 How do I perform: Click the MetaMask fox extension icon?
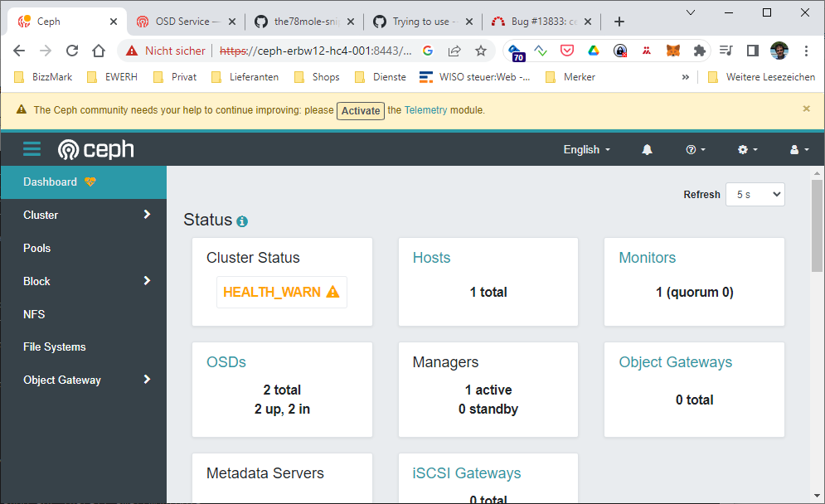click(x=673, y=51)
